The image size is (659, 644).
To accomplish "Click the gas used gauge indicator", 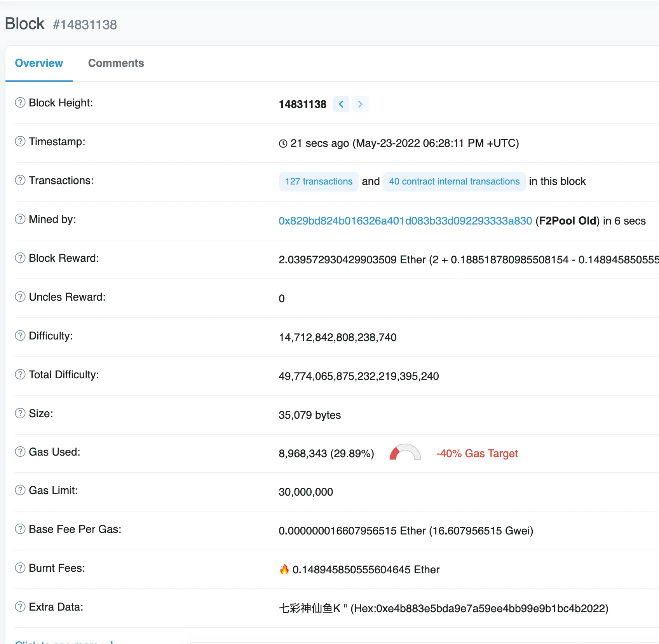I will 405,453.
